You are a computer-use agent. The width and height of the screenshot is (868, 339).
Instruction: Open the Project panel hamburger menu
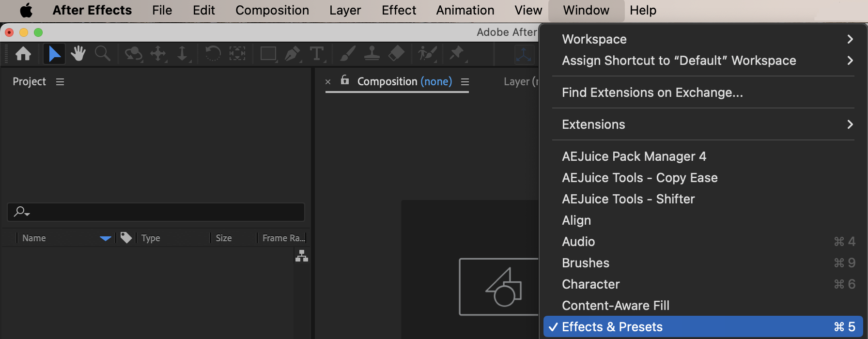[60, 82]
